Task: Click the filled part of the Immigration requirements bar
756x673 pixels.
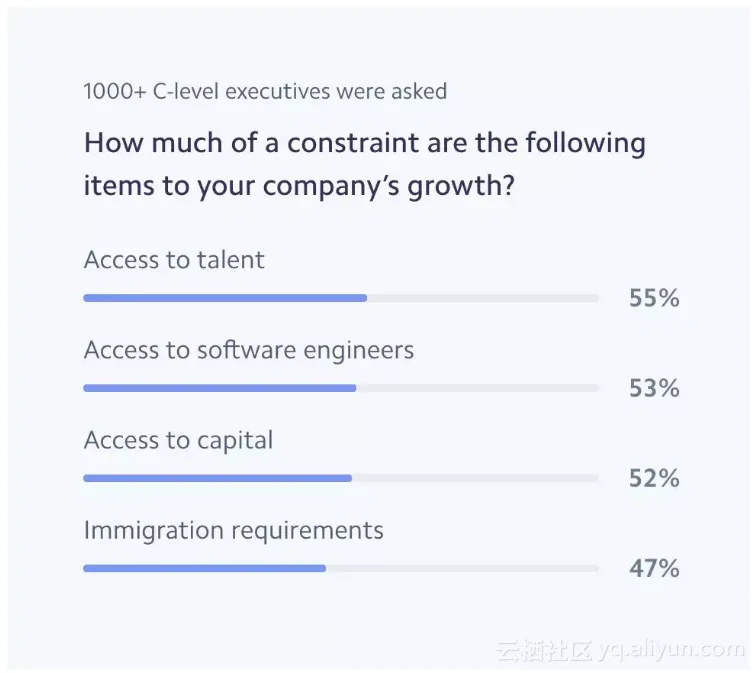Action: pos(204,568)
